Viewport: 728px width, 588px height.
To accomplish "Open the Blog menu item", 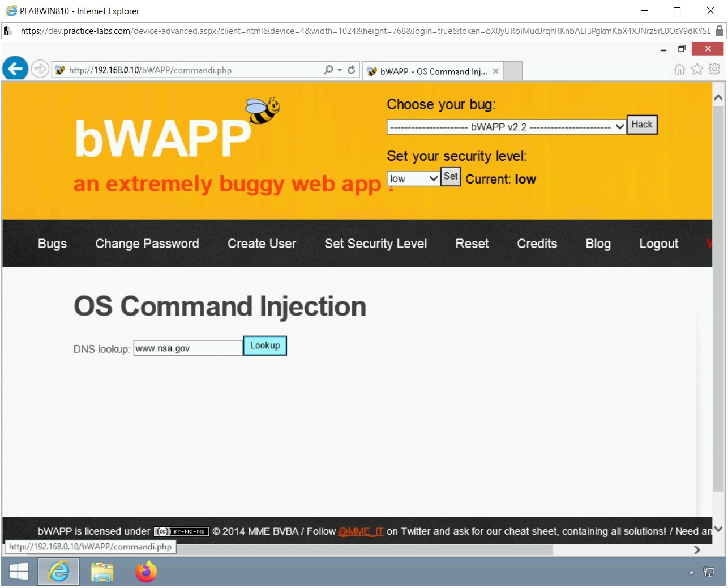I will coord(598,244).
